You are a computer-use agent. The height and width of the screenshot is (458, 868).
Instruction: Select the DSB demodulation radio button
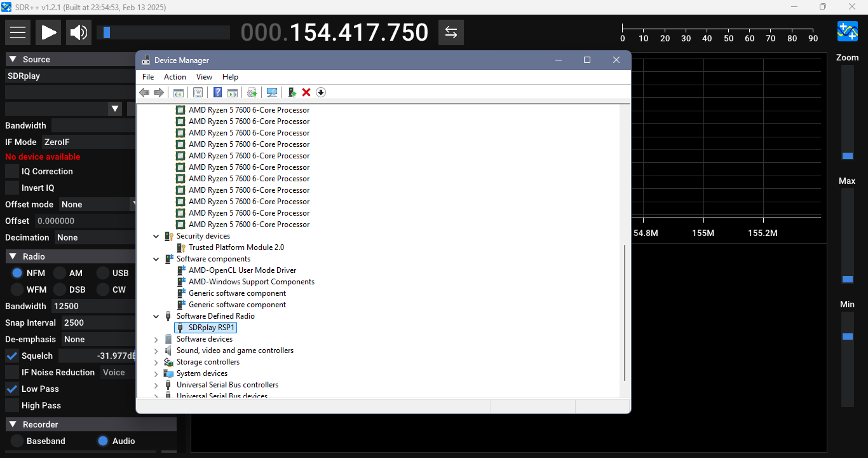[x=59, y=289]
